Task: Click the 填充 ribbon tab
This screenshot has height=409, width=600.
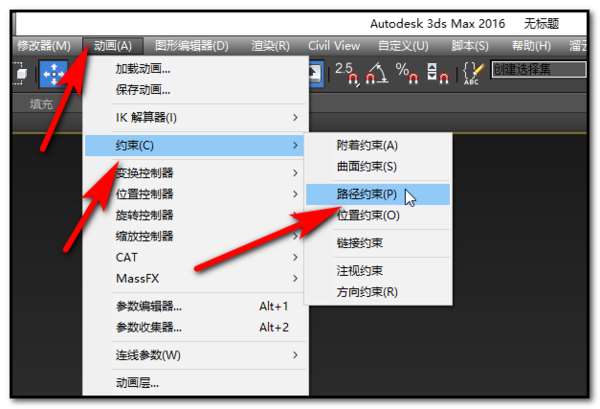Action: [41, 104]
